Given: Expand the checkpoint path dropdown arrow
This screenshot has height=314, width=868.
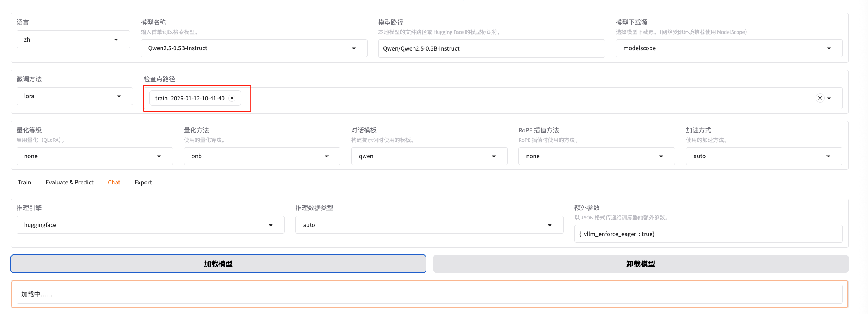Looking at the screenshot, I should point(829,98).
